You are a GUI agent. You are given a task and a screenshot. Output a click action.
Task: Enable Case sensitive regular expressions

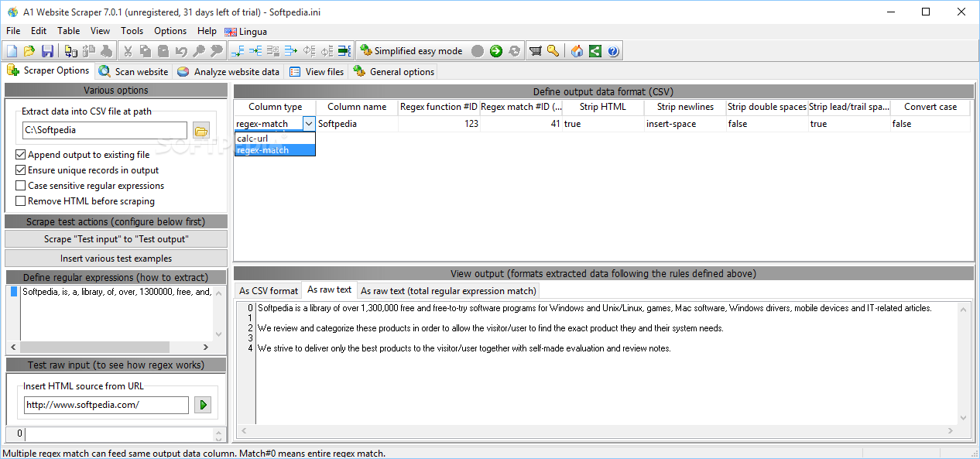point(21,186)
